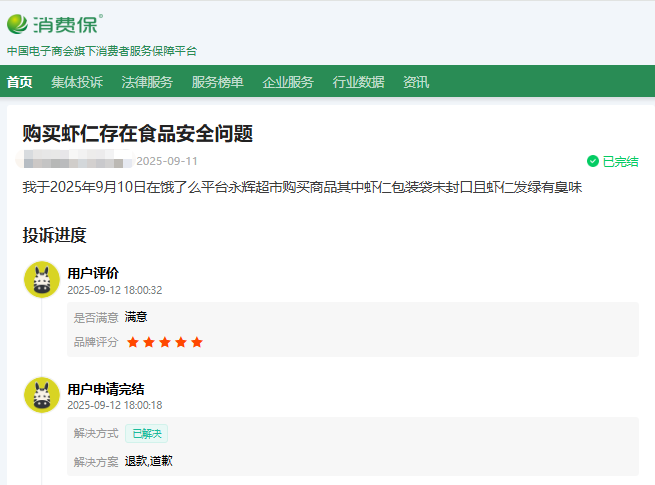
Task: Click the green 已完结 checkmark status icon
Action: [593, 161]
